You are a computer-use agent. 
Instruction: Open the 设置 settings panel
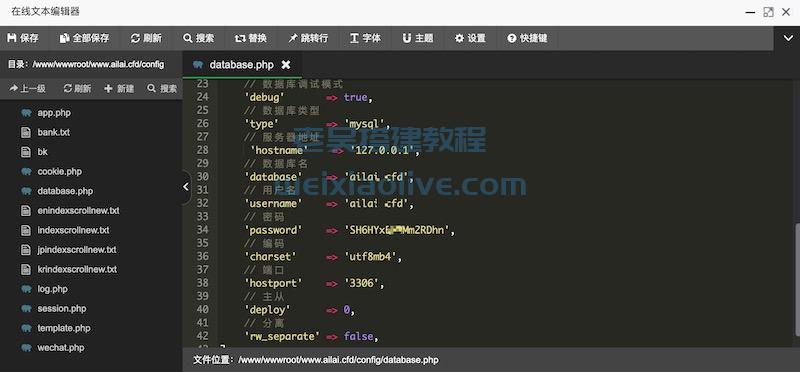tap(470, 38)
